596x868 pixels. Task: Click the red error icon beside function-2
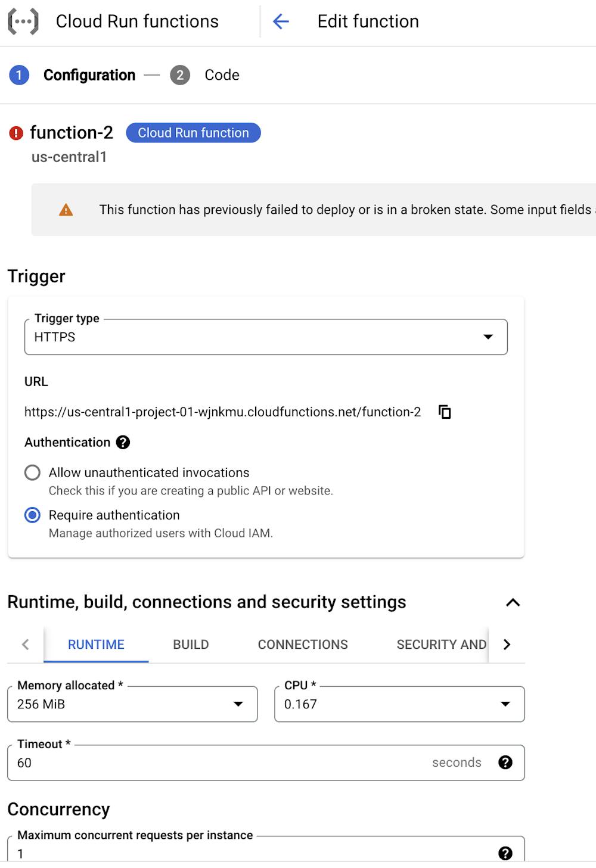[16, 133]
